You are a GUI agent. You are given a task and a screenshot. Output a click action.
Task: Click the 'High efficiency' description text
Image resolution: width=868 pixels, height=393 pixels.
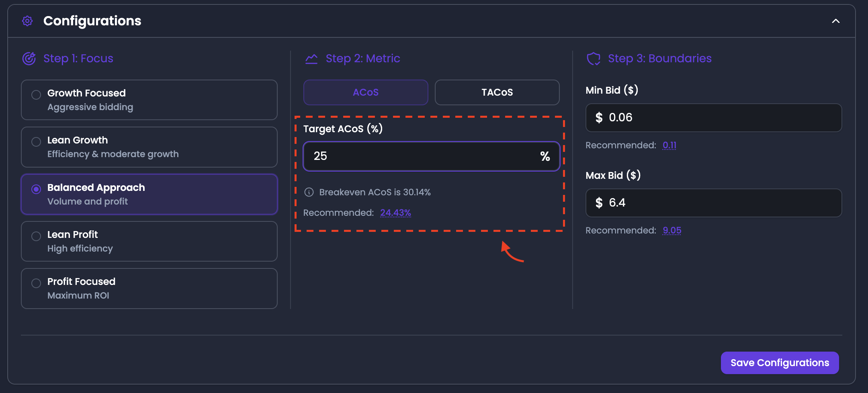coord(80,249)
